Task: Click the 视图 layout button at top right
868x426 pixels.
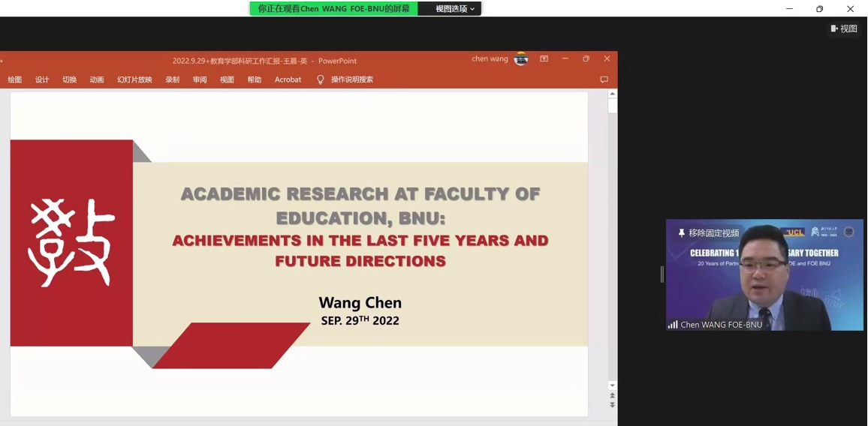Action: click(x=844, y=28)
